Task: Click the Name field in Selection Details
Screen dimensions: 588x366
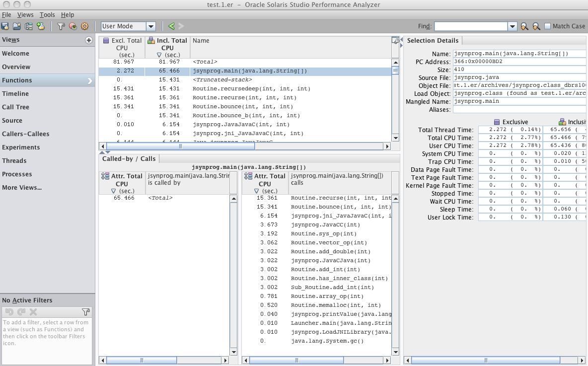Action: [x=519, y=54]
